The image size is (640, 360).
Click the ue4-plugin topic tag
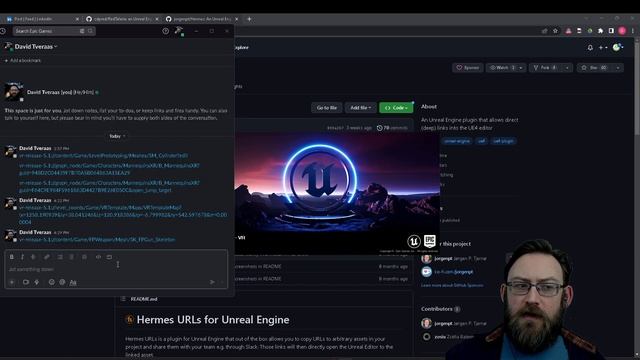point(503,141)
